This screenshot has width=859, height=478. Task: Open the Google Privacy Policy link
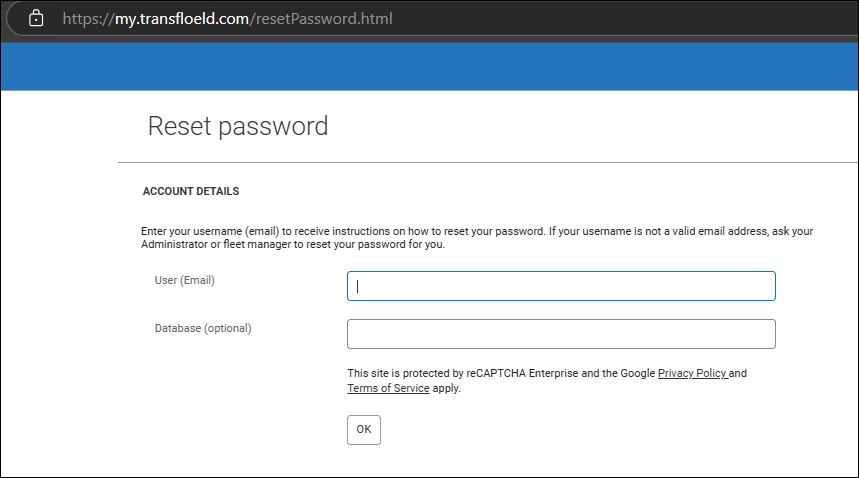tap(692, 373)
